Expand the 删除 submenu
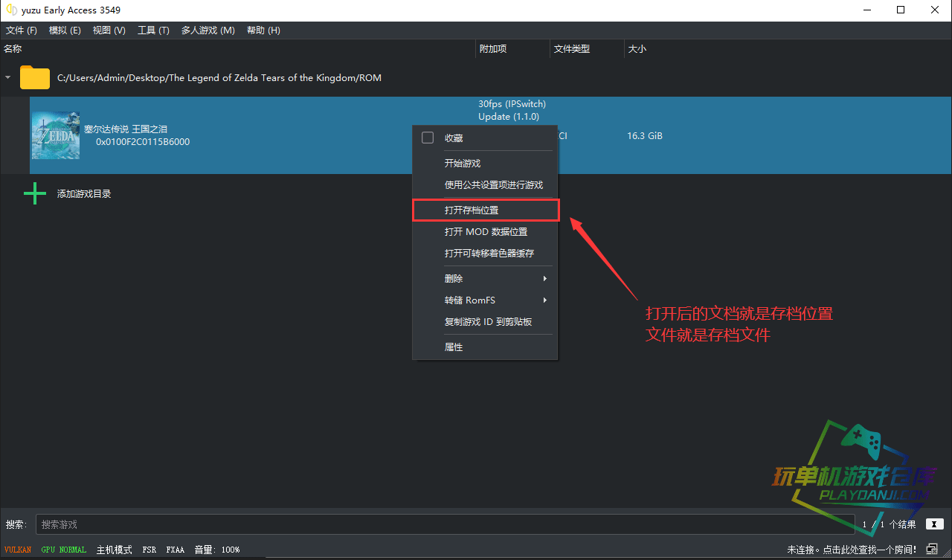 click(485, 279)
